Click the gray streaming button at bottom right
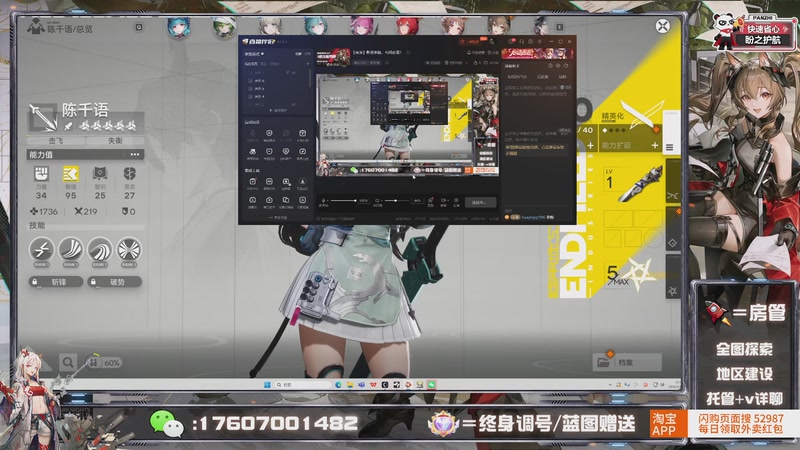The width and height of the screenshot is (800, 450). point(479,202)
